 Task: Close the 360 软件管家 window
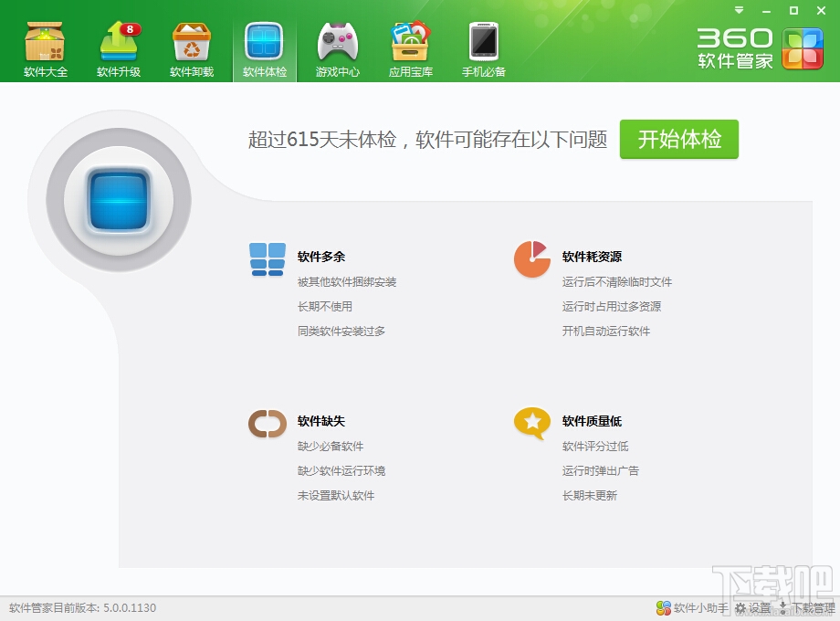pyautogui.click(x=821, y=10)
